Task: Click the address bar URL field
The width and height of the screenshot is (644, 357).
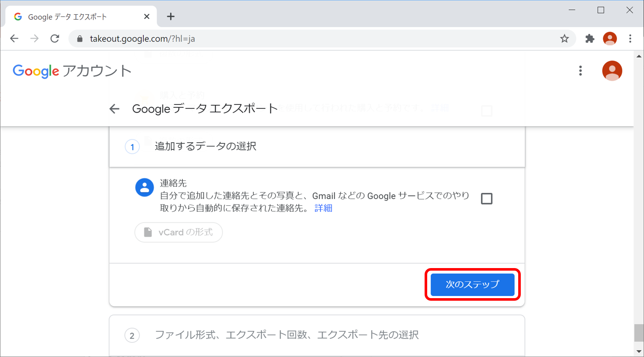Action: (x=322, y=39)
